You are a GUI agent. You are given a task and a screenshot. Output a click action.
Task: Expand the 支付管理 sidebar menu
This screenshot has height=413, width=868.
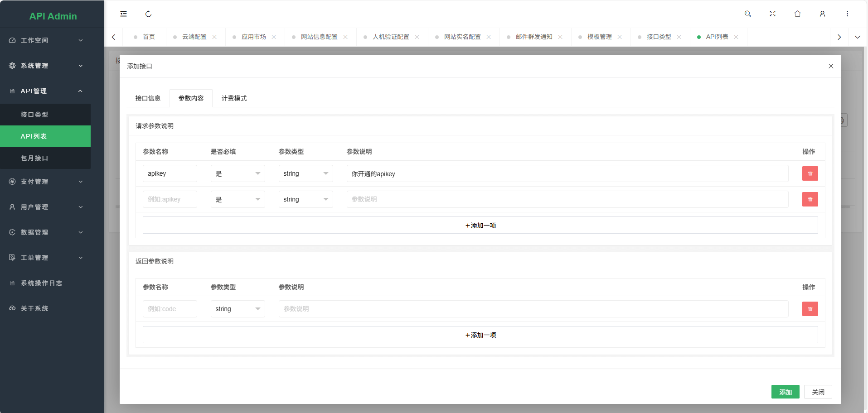(x=45, y=182)
